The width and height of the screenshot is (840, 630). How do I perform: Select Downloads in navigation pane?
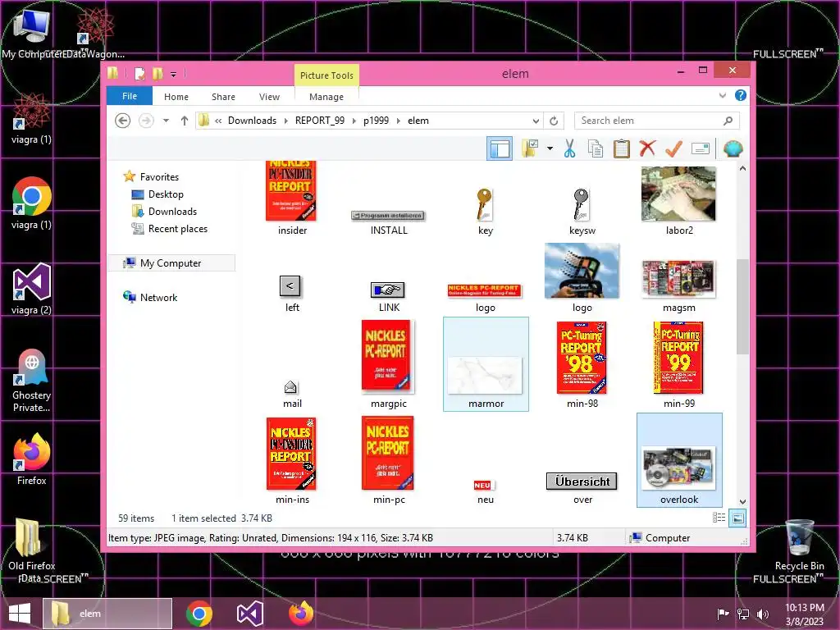coord(172,212)
